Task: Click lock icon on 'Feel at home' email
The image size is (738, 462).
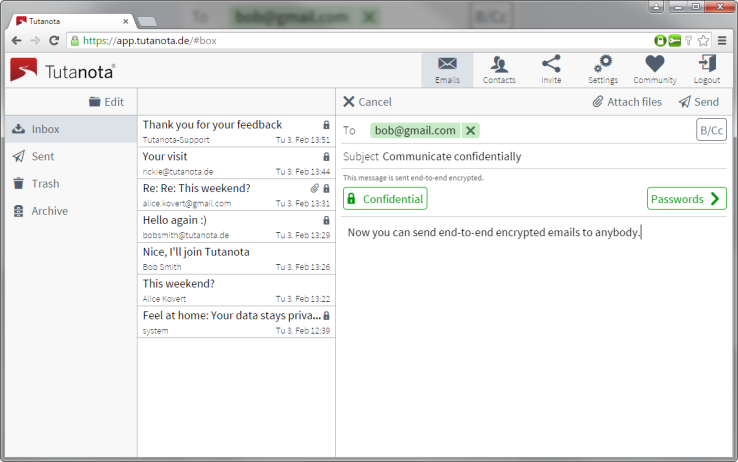Action: [326, 316]
